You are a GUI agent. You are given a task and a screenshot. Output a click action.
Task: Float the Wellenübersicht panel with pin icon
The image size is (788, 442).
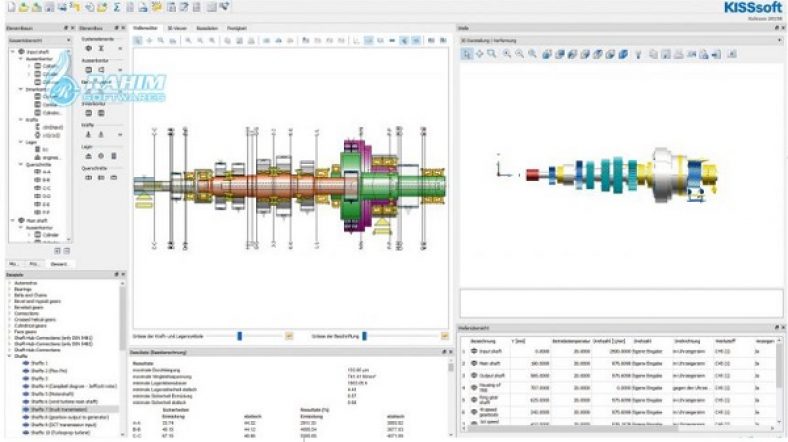pos(776,327)
